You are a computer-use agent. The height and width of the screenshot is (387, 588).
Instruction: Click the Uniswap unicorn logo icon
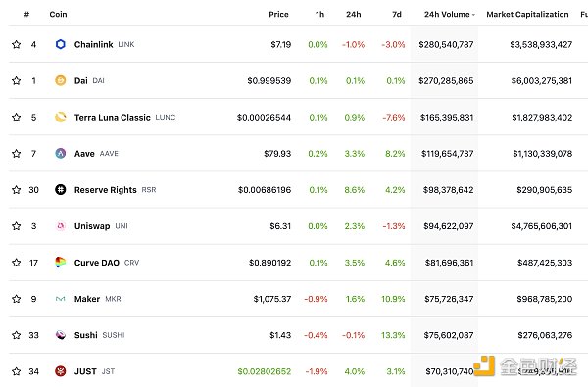[x=61, y=226]
